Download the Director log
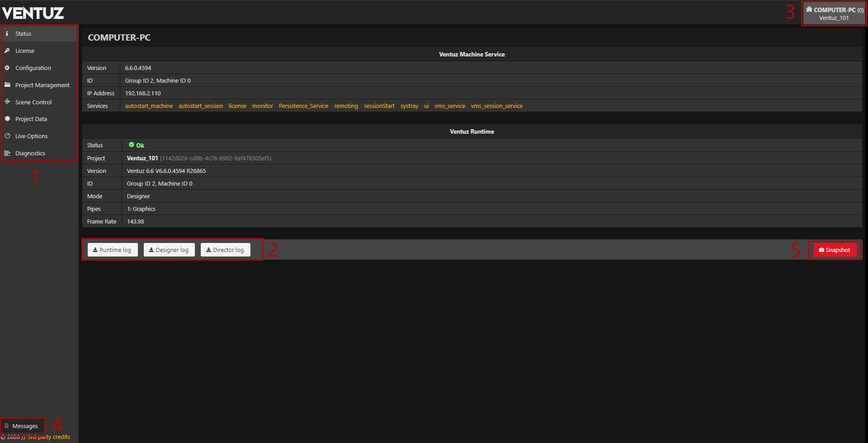 (225, 250)
